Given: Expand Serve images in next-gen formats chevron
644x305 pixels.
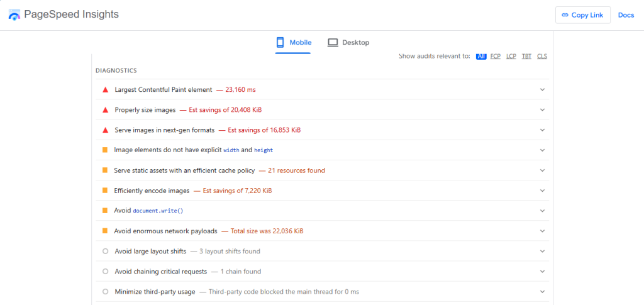Looking at the screenshot, I should 542,130.
